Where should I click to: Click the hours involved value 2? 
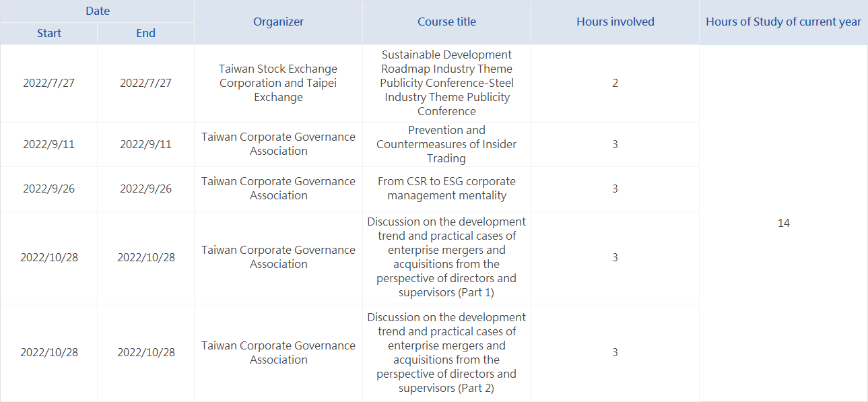coord(615,83)
